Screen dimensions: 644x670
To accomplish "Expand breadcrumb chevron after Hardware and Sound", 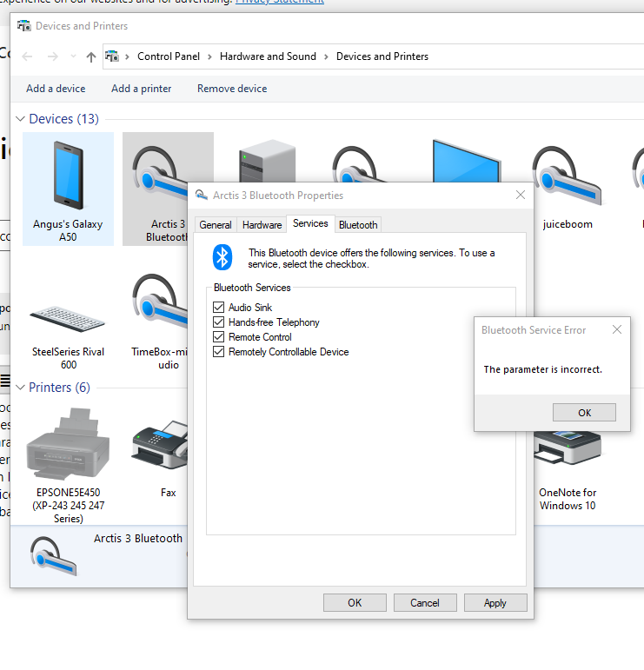I will click(327, 56).
